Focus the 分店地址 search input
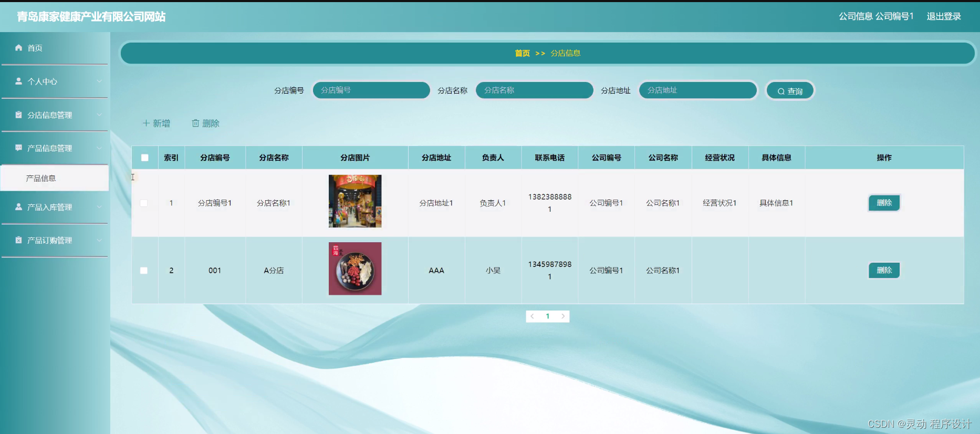Image resolution: width=980 pixels, height=434 pixels. [x=698, y=90]
